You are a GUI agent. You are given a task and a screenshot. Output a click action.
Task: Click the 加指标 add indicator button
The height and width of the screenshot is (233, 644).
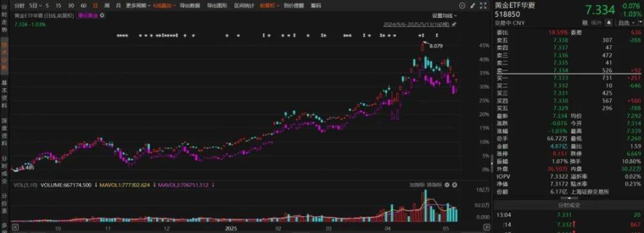click(417, 185)
